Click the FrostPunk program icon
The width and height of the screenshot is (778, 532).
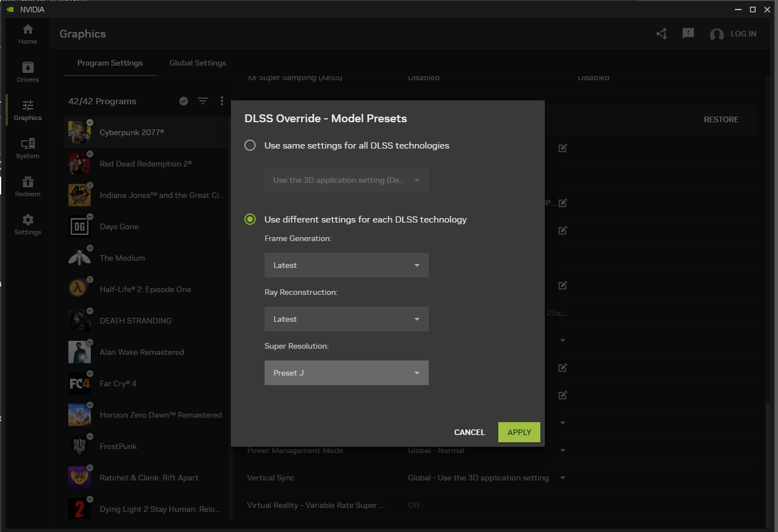pos(80,446)
